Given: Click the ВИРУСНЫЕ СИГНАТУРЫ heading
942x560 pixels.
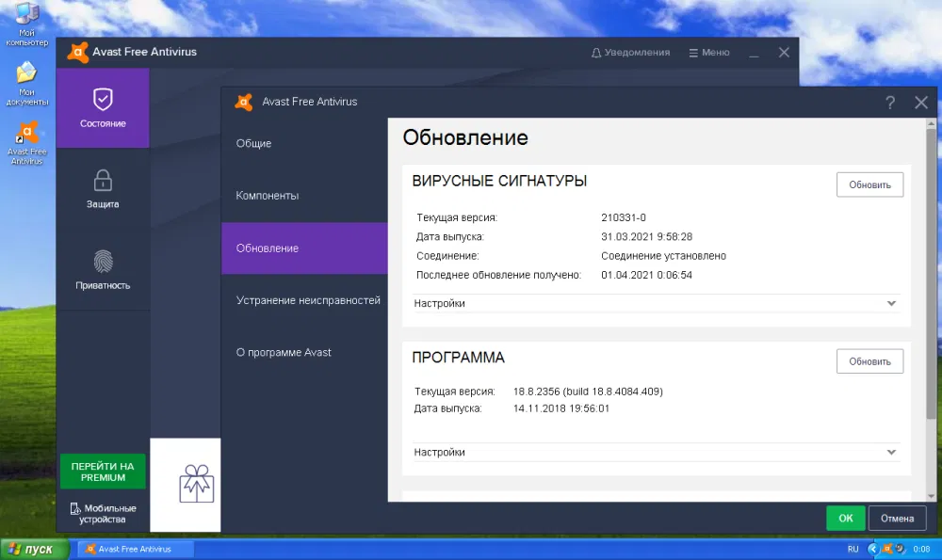Looking at the screenshot, I should click(499, 181).
